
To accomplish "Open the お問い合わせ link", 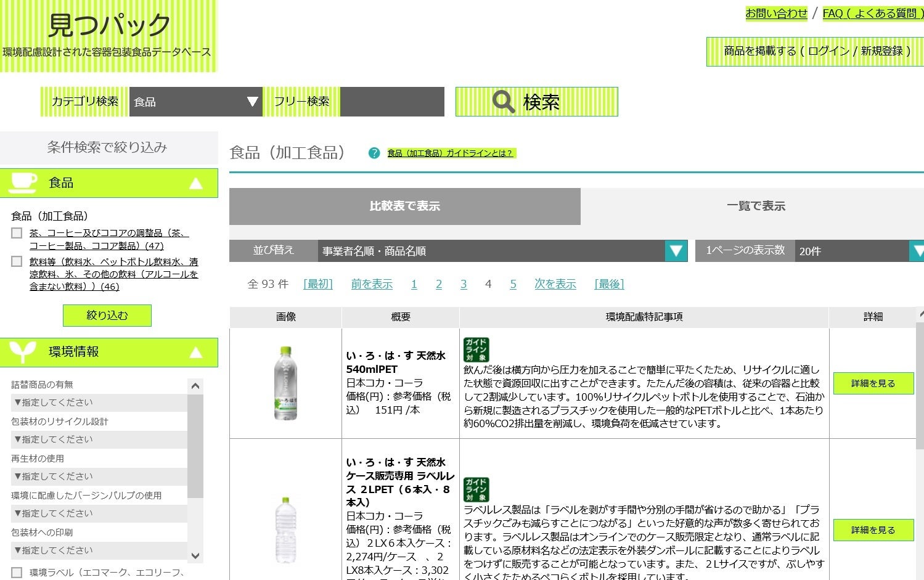I will (x=777, y=14).
